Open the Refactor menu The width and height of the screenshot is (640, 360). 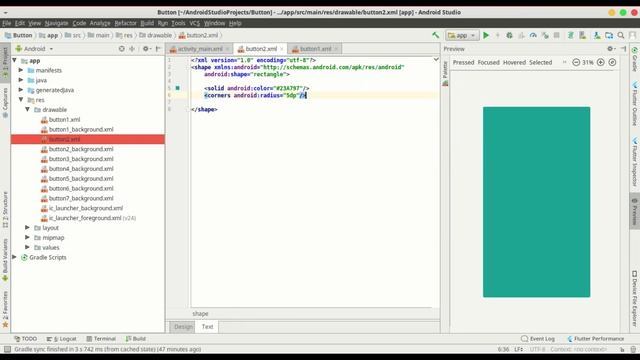point(125,23)
